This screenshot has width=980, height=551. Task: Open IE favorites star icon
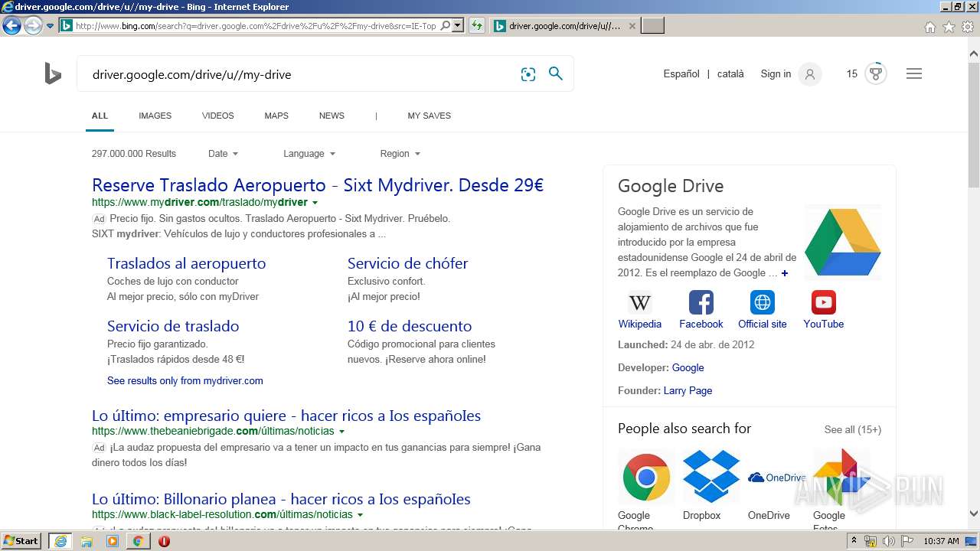tap(949, 27)
